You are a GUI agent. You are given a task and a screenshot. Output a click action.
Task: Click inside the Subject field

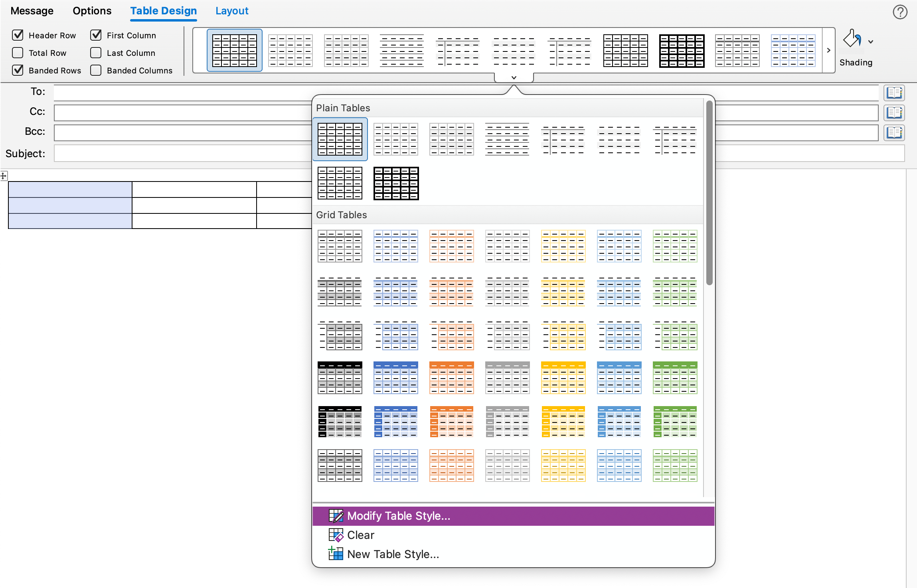coord(479,154)
